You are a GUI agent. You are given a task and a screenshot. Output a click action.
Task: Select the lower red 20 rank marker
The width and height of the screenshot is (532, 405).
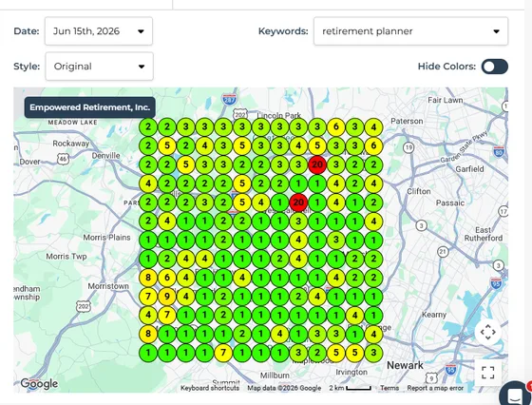[x=298, y=202]
